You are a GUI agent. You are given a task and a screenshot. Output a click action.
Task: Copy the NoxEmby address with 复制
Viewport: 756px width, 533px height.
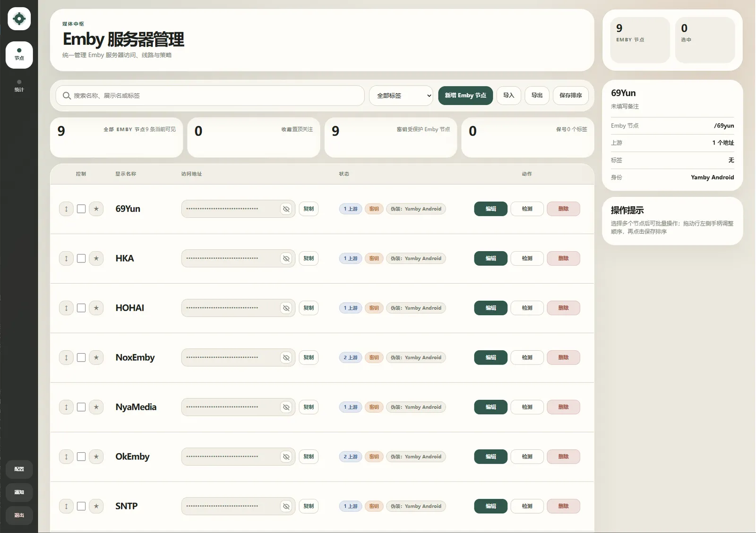click(x=309, y=357)
